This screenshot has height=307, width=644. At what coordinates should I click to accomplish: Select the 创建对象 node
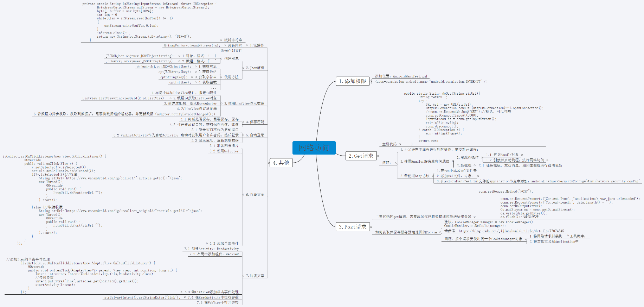coord(231,58)
